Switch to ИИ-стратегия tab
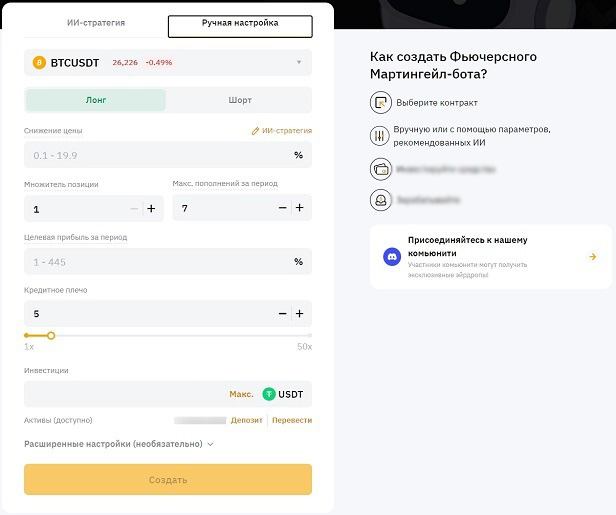This screenshot has width=616, height=515. pyautogui.click(x=95, y=23)
